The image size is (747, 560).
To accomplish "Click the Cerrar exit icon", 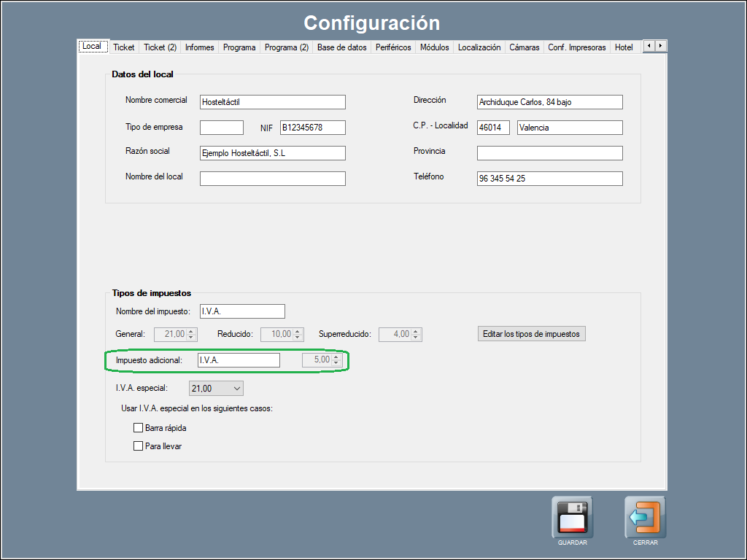I will (645, 518).
